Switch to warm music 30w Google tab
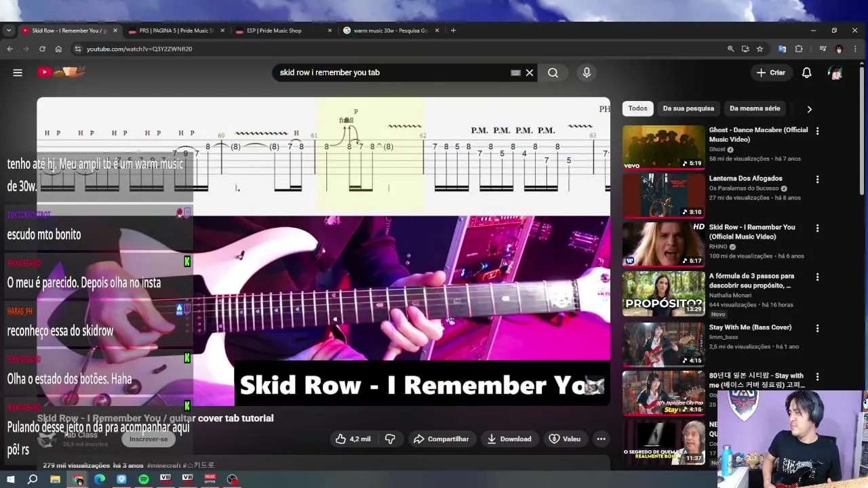 pos(390,30)
